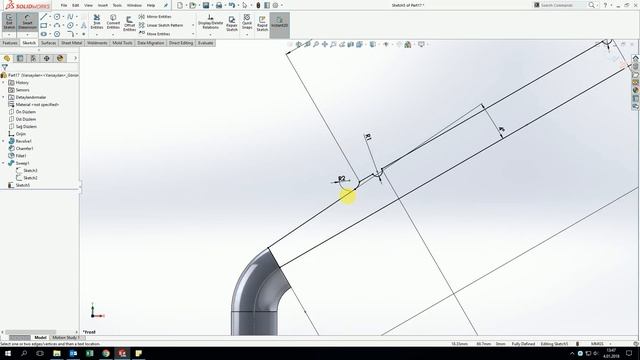Open the ConfigurationManager tab icon
The height and width of the screenshot is (360, 640).
[x=33, y=58]
